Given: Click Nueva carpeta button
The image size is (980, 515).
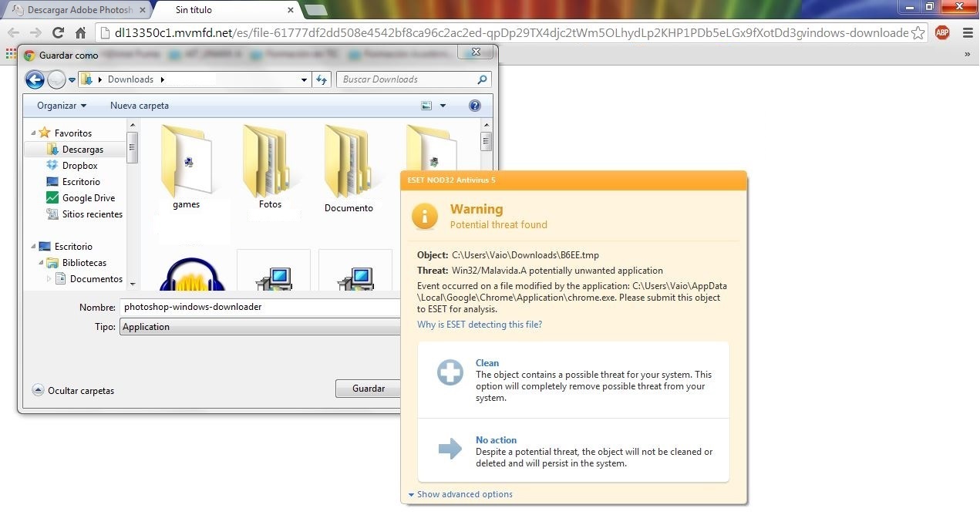Looking at the screenshot, I should click(x=140, y=106).
